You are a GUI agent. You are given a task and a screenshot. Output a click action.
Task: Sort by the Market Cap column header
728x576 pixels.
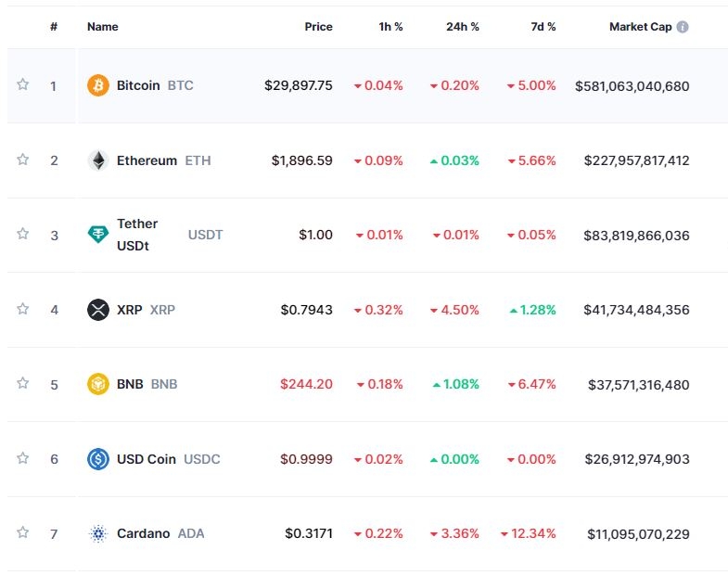[640, 27]
